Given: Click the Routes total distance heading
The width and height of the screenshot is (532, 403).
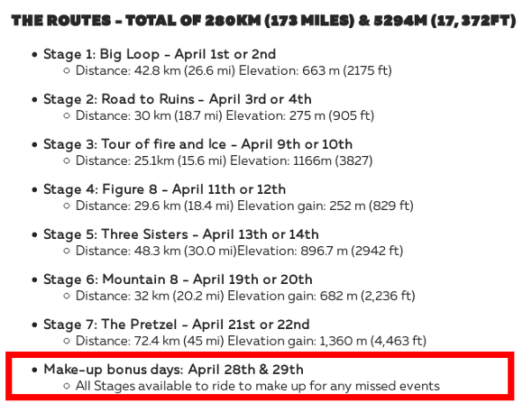Looking at the screenshot, I should tap(263, 21).
